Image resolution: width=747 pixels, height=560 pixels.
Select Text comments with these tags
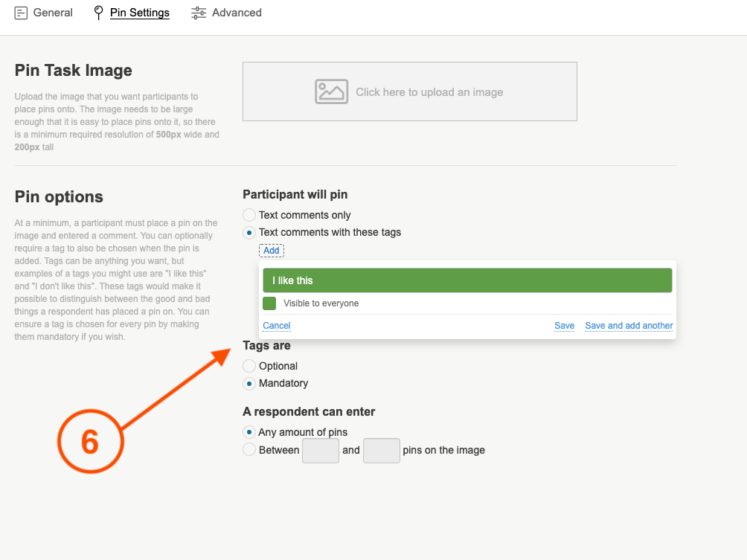[x=249, y=232]
